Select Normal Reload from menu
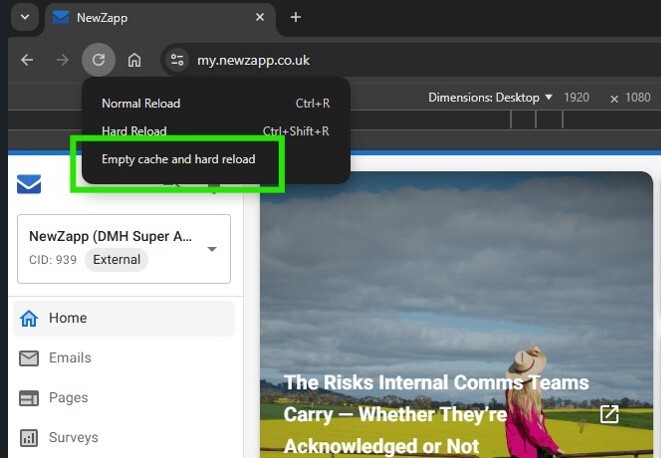Screen dimensions: 661x458 141,103
